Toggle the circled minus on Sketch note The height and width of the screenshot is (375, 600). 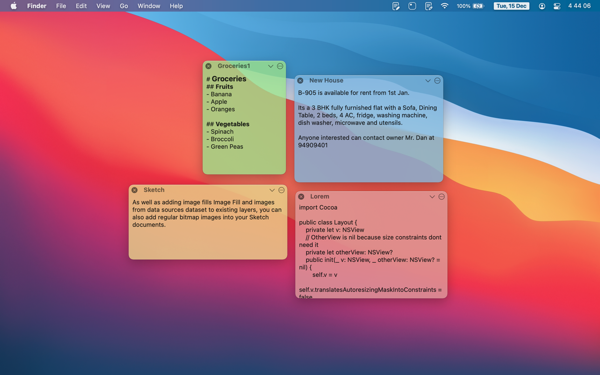[282, 190]
